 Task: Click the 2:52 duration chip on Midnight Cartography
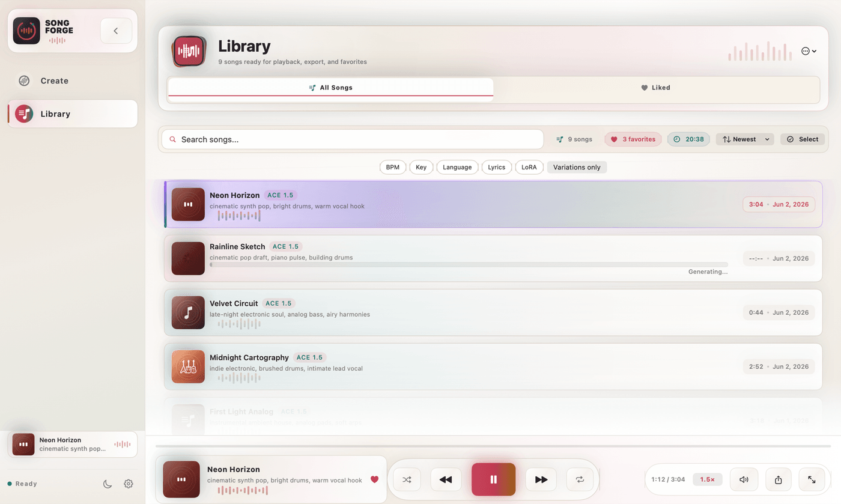pos(779,366)
